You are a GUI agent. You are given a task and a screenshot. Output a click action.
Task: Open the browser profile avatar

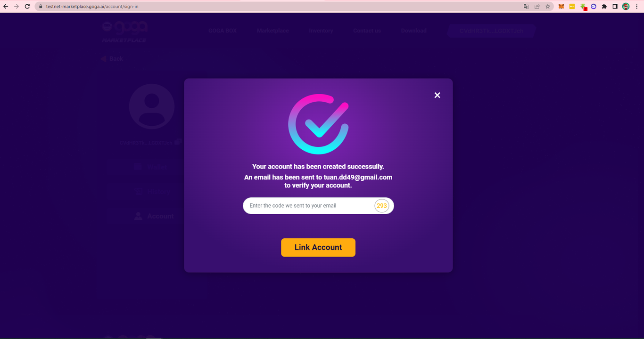pyautogui.click(x=626, y=7)
